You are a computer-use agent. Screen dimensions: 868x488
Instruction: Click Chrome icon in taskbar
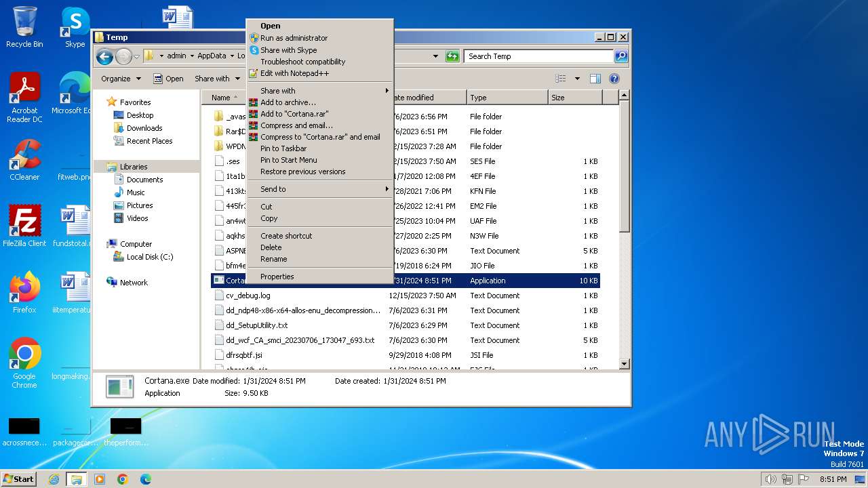pos(122,479)
